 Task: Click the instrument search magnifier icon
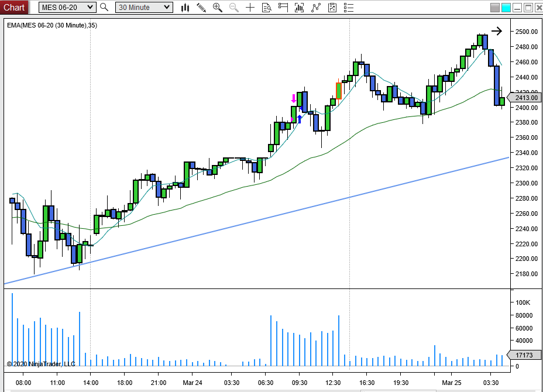[x=104, y=7]
